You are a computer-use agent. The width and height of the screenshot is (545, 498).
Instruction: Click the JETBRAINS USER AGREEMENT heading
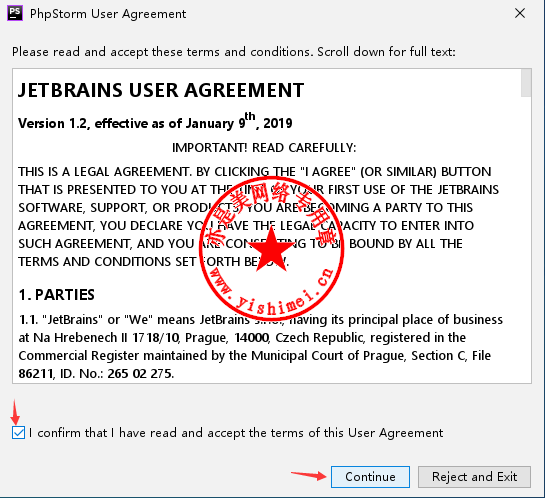coord(161,90)
